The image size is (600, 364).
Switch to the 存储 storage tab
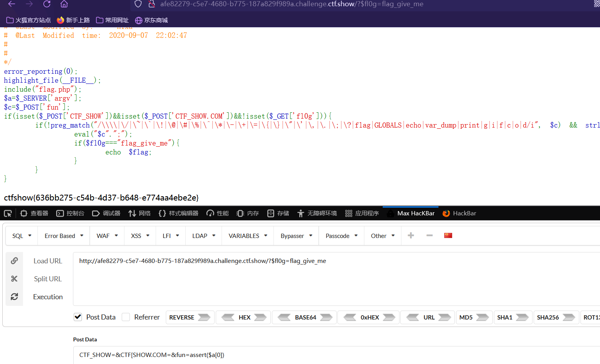click(278, 213)
